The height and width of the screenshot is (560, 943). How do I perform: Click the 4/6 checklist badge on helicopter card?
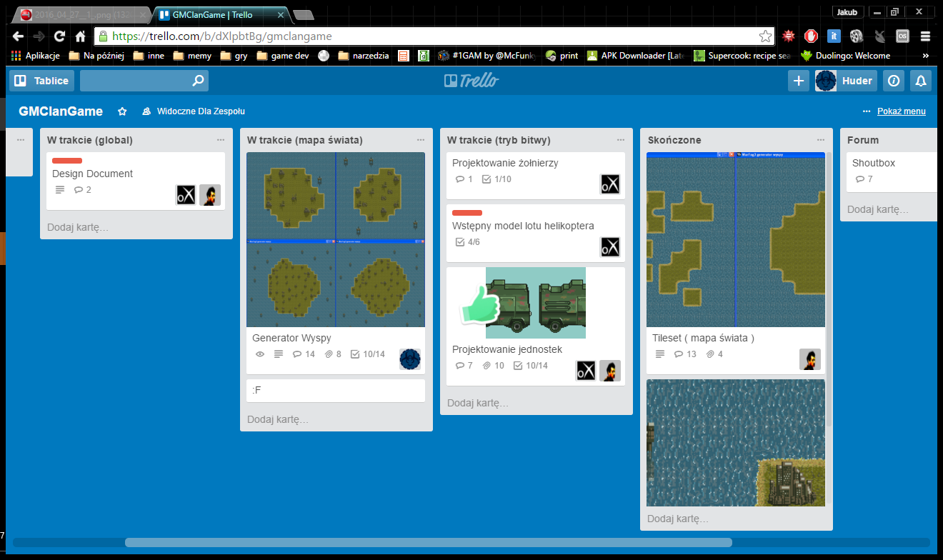[x=467, y=242]
